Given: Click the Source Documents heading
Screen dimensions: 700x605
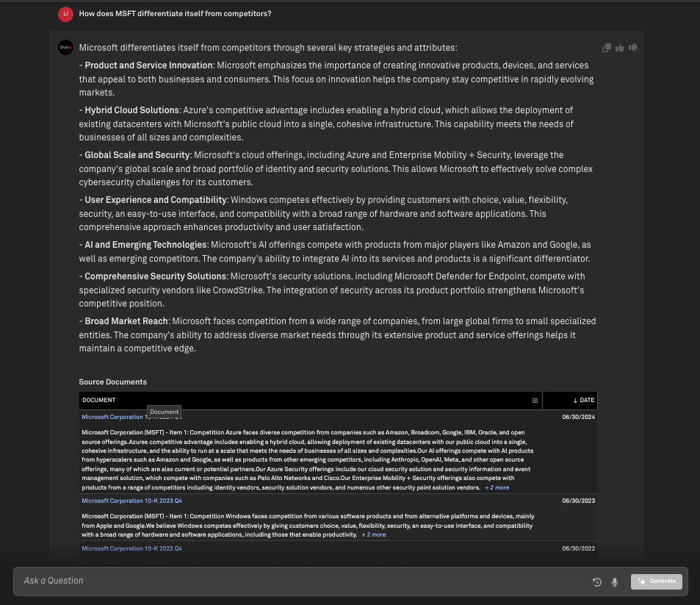Looking at the screenshot, I should 113,382.
